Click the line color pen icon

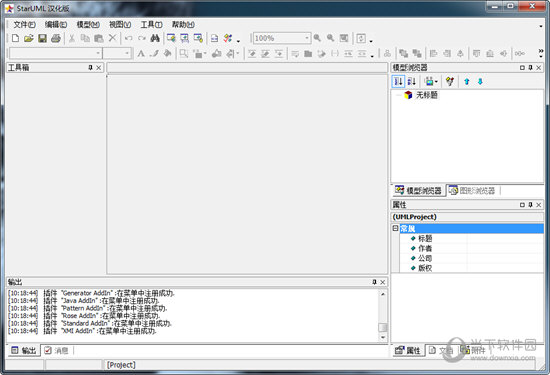154,54
